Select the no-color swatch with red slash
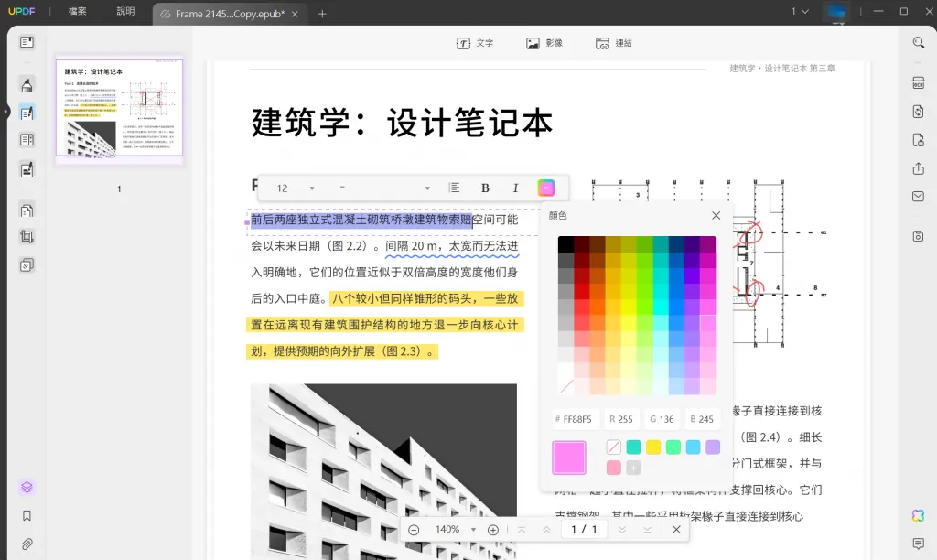Screen dimensions: 937x560 [x=614, y=447]
